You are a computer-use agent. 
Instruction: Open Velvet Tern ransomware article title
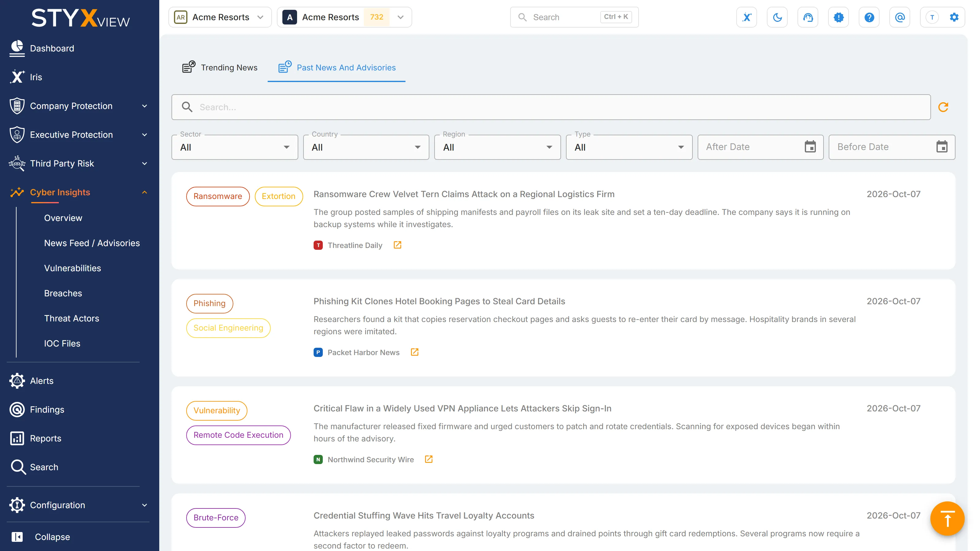464,194
